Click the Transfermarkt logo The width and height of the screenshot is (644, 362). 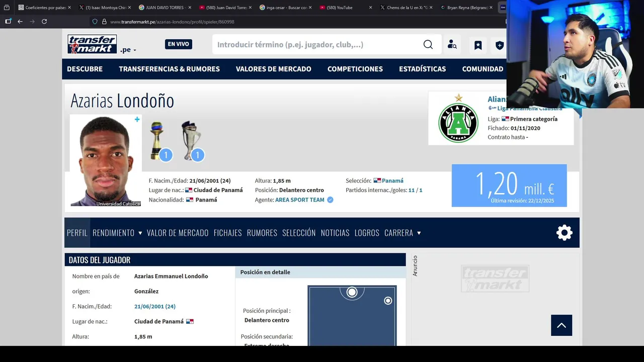click(x=92, y=44)
